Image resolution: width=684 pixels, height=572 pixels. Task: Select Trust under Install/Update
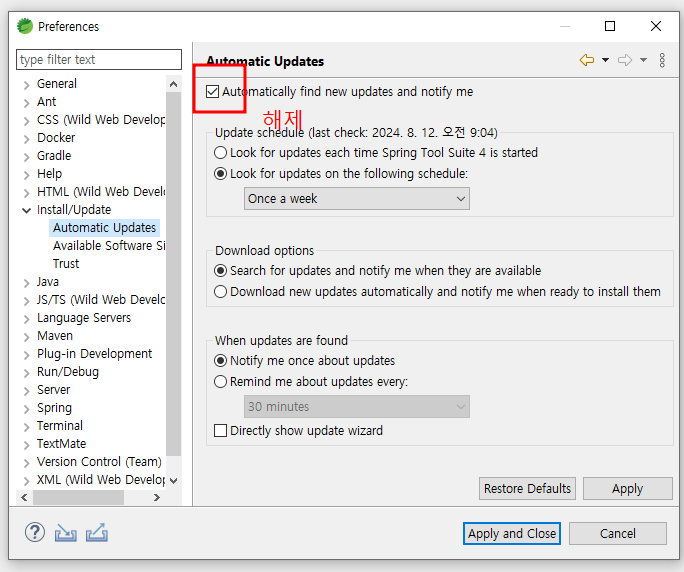[x=66, y=264]
